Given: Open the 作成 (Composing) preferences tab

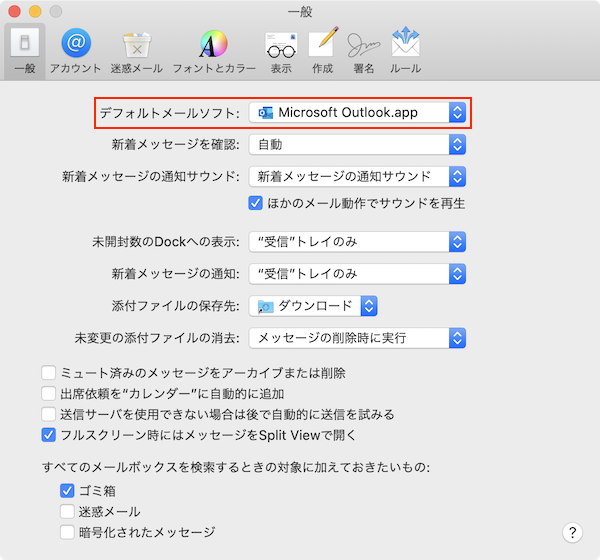Looking at the screenshot, I should click(x=323, y=51).
